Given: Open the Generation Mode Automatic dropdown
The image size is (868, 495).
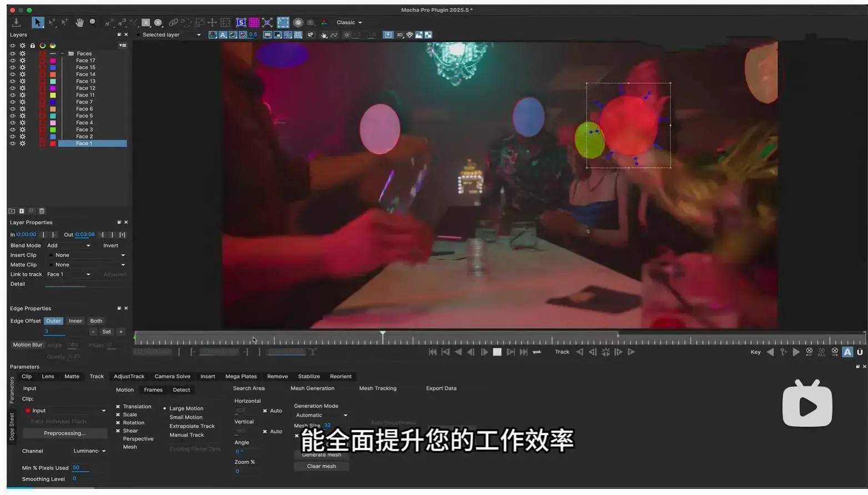Looking at the screenshot, I should pos(321,415).
